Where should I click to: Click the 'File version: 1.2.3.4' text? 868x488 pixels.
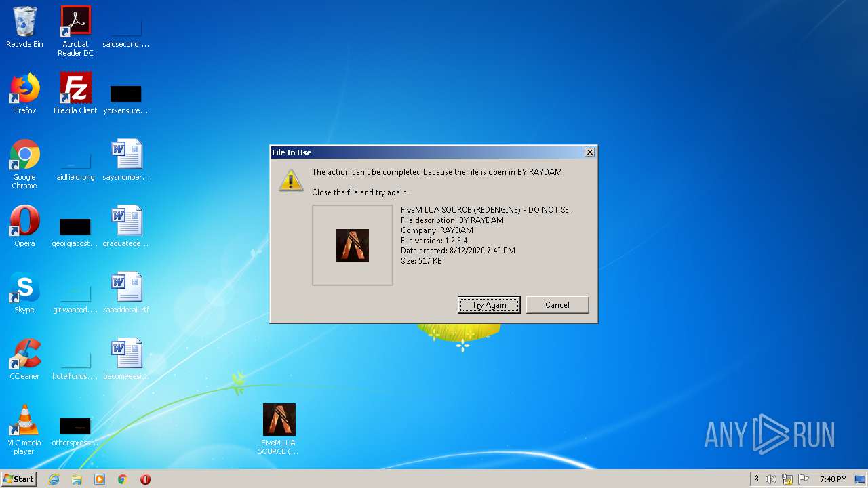pos(434,241)
